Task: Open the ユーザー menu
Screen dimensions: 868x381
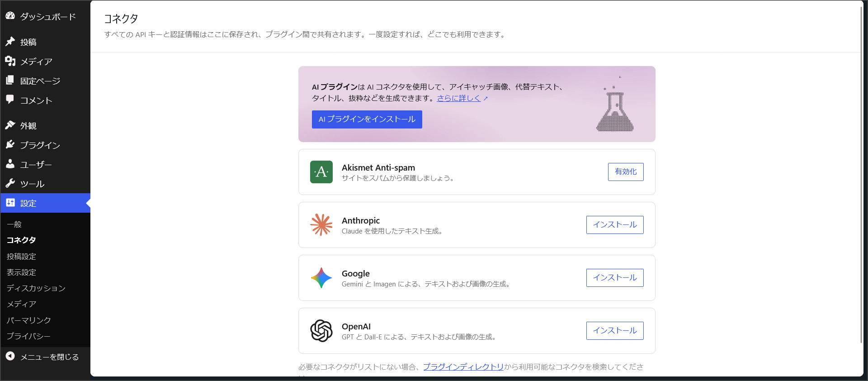Action: pos(45,165)
